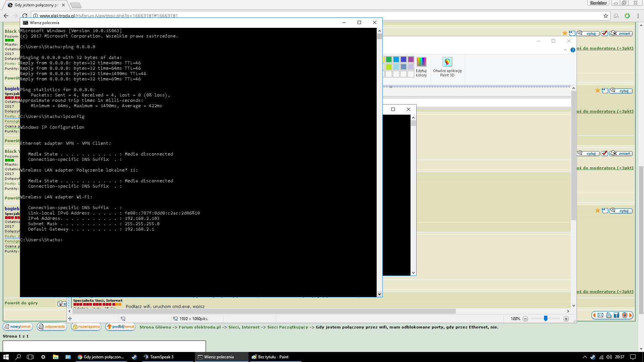Close the 'Gdy jestem połączony' browser tab
This screenshot has height=362, width=644.
(x=63, y=5)
